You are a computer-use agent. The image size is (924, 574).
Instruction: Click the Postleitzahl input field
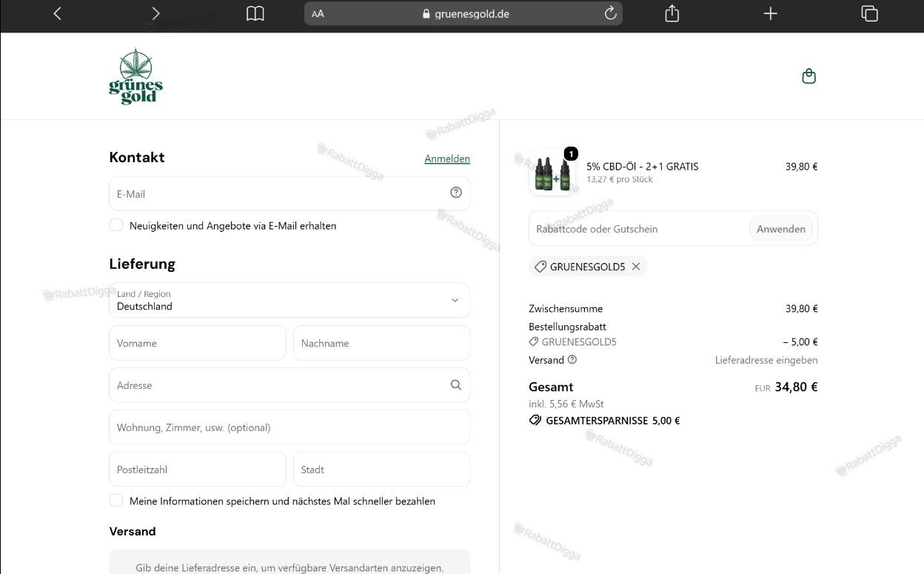point(198,470)
